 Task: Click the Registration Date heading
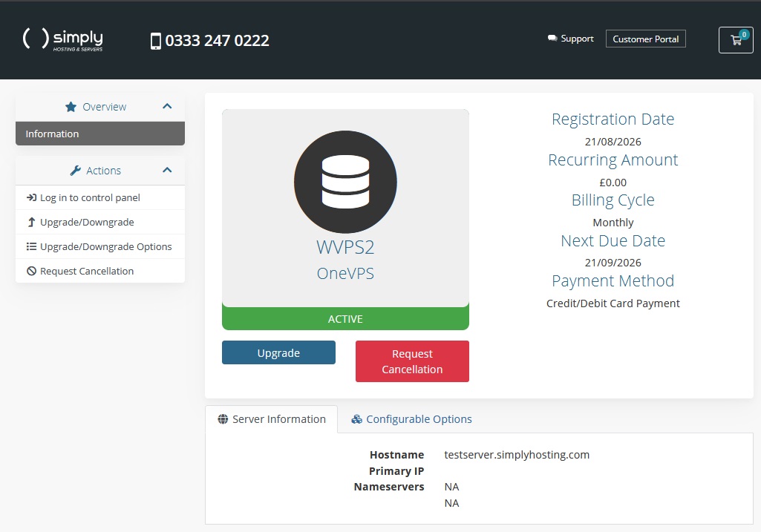[x=613, y=119]
